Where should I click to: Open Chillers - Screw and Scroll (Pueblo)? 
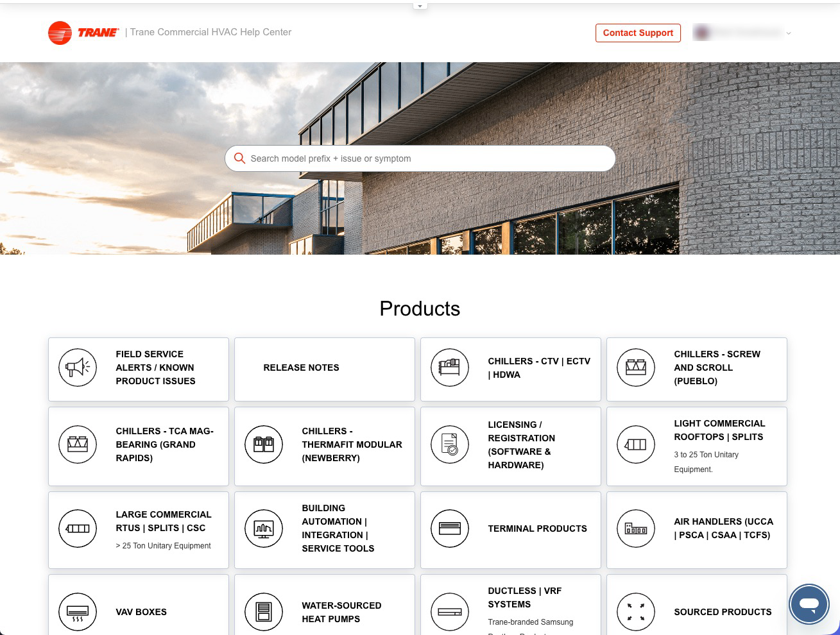click(697, 369)
